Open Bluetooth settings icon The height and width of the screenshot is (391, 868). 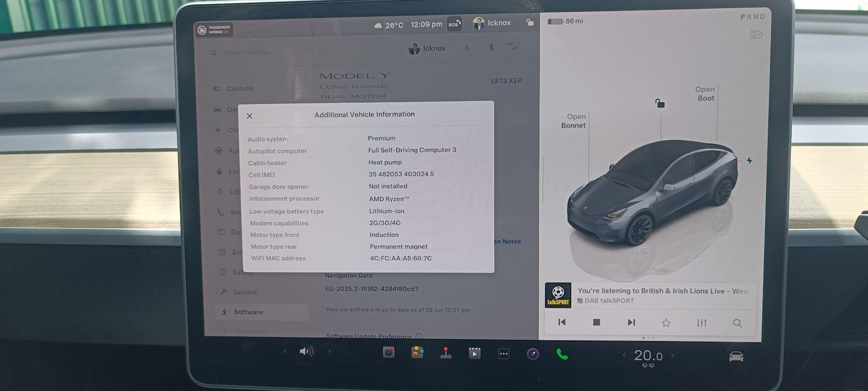[x=491, y=47]
